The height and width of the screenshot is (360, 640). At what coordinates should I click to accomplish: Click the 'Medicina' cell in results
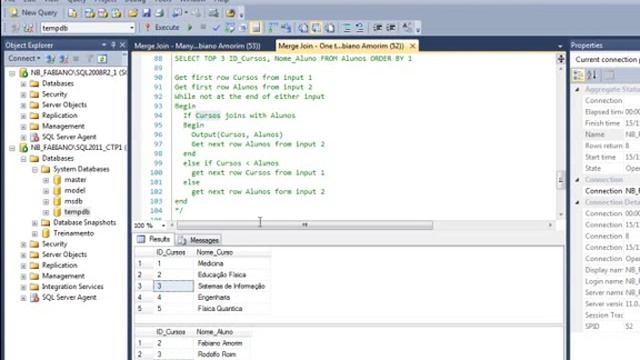[x=210, y=264]
